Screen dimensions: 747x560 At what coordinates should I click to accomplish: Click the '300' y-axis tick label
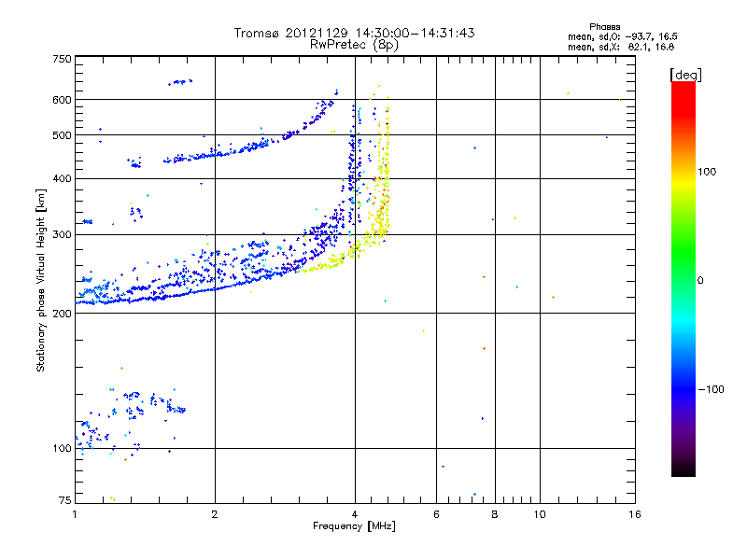point(63,235)
